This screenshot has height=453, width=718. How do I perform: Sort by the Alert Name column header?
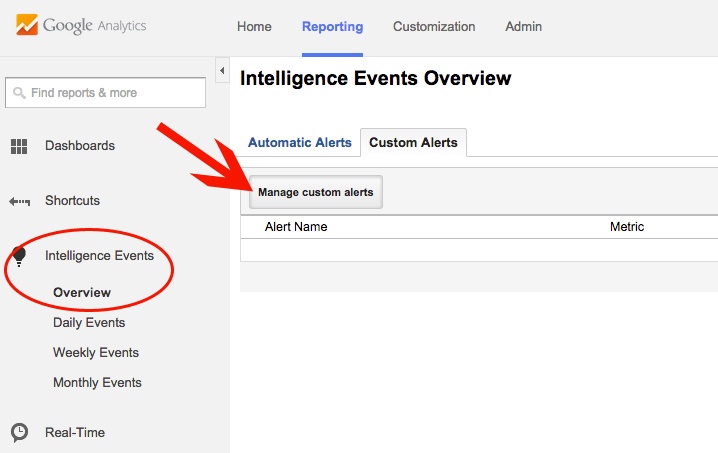pos(296,227)
